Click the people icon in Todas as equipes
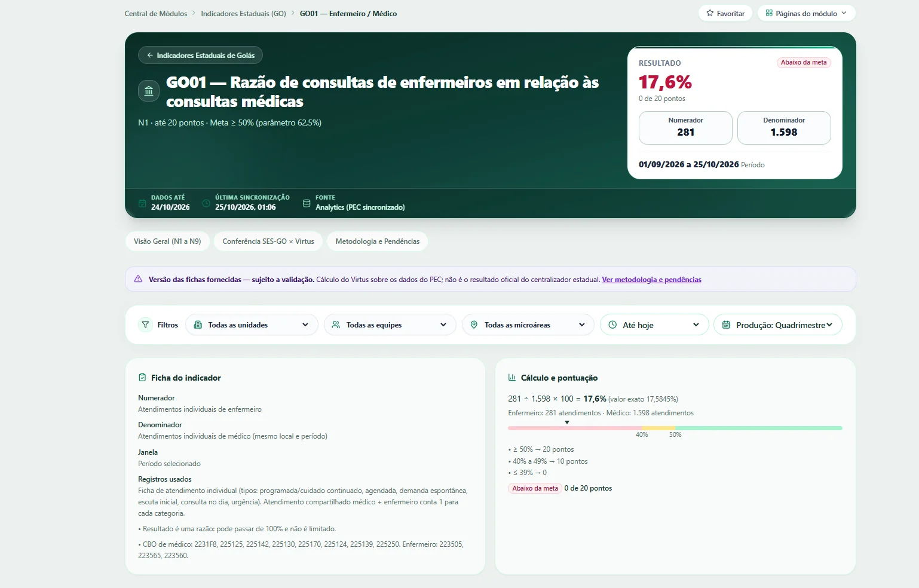 coord(336,325)
